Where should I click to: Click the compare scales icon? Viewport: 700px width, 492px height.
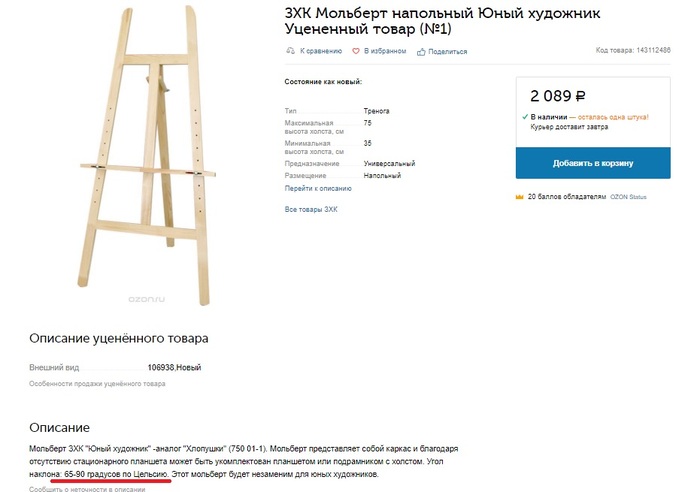[x=291, y=51]
